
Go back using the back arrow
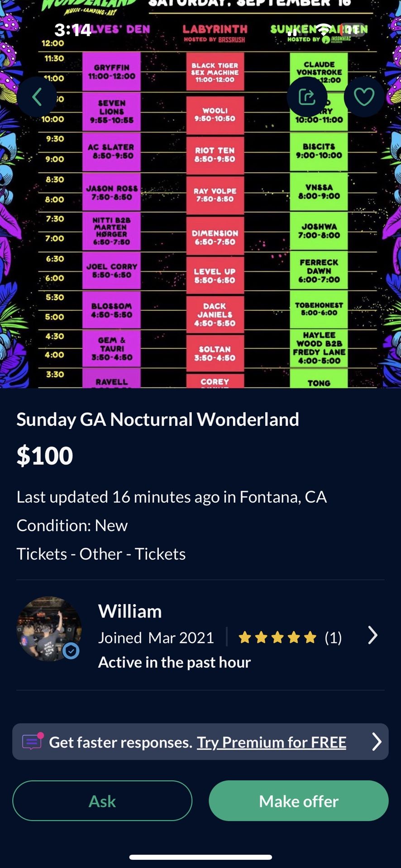(38, 96)
